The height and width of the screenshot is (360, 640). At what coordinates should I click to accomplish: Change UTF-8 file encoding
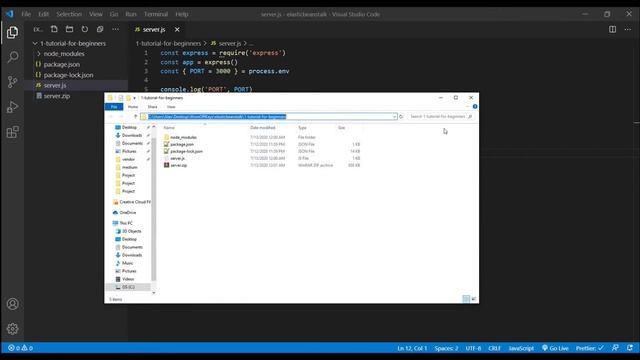(x=473, y=348)
